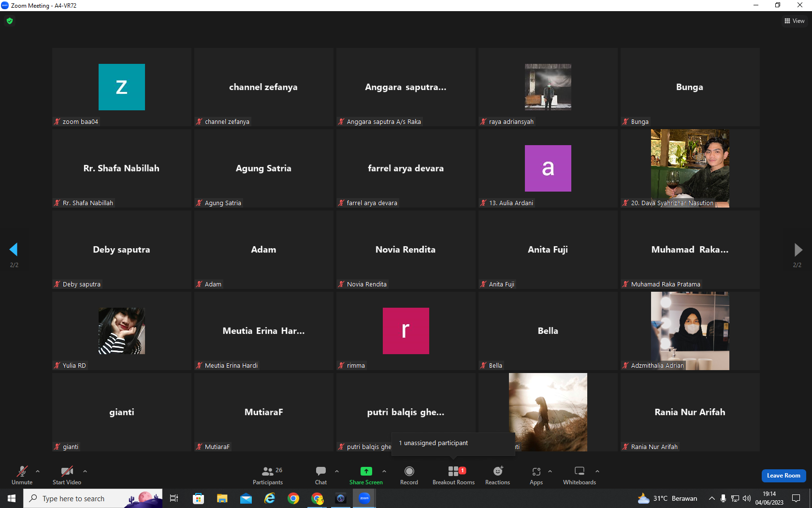
Task: Toggle Start Video on
Action: [x=67, y=476]
